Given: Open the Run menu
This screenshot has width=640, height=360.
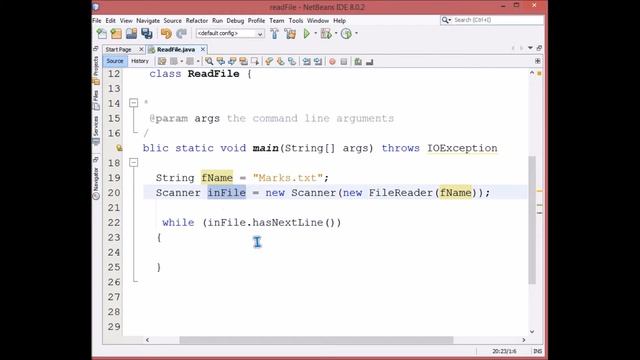Looking at the screenshot, I should [217, 20].
